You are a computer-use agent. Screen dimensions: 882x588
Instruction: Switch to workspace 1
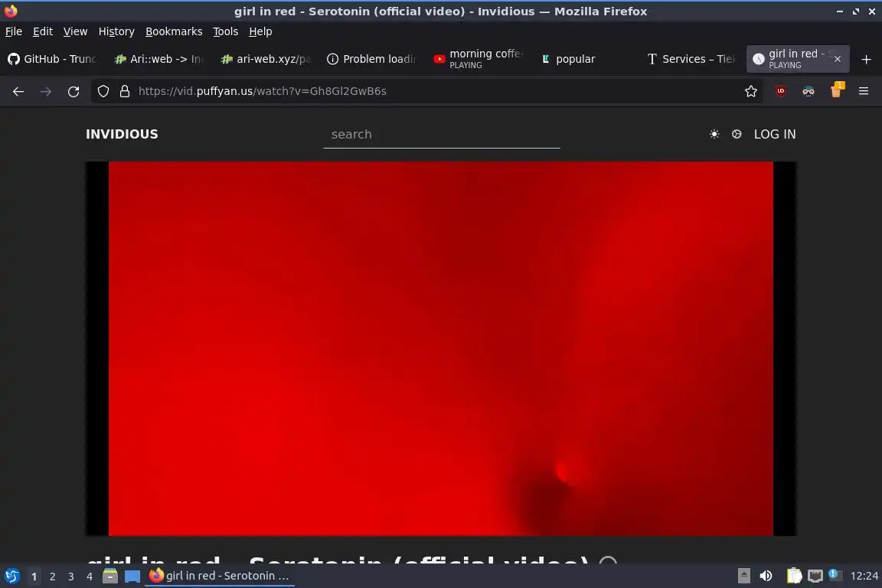(x=34, y=577)
